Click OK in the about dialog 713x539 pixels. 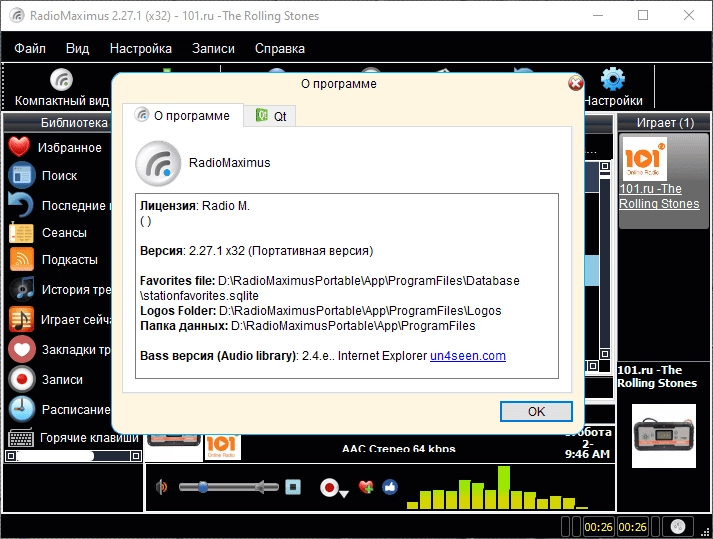tap(536, 412)
